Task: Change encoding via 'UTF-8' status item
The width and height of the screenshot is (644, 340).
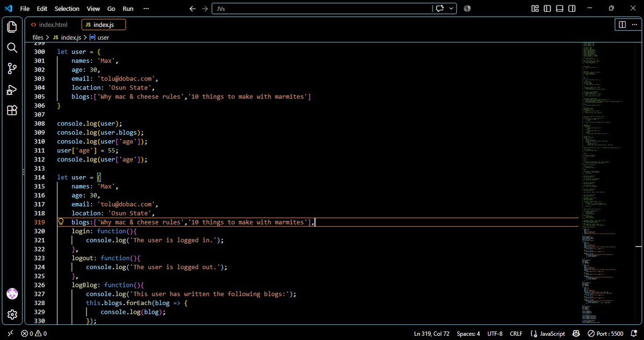Action: pyautogui.click(x=495, y=334)
